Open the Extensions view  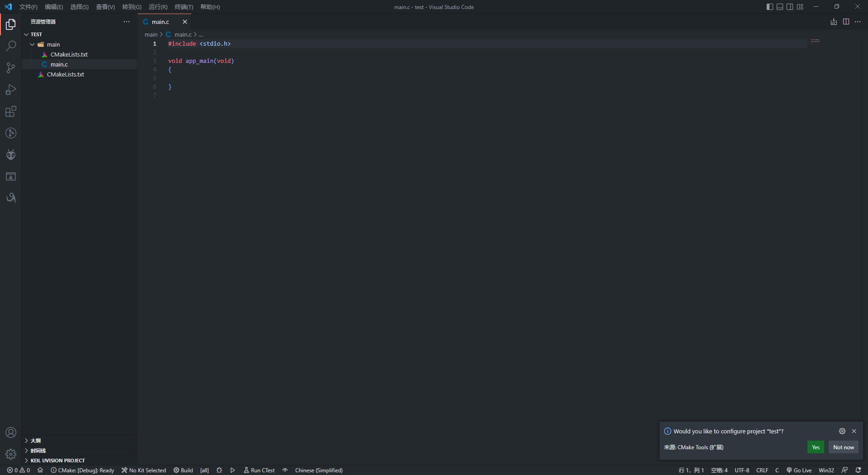coord(11,111)
